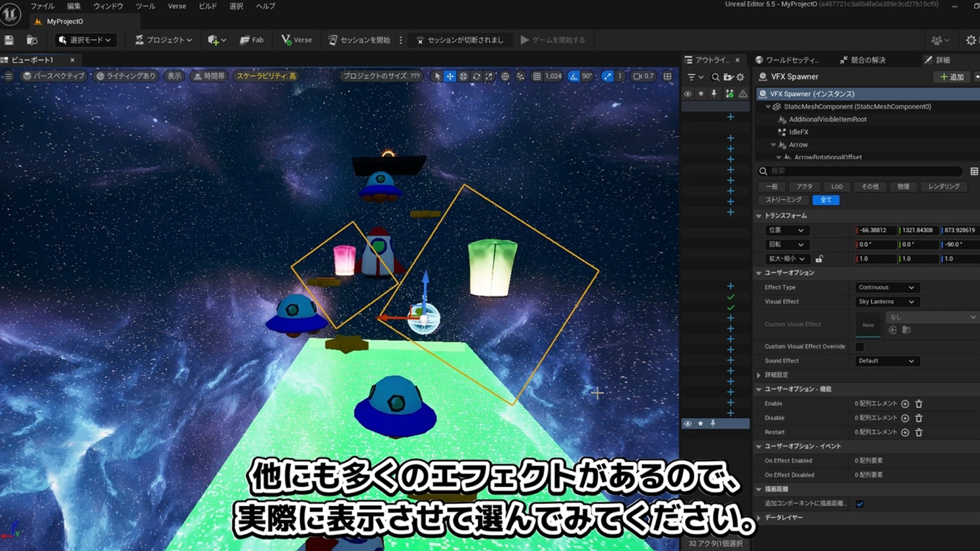Image resolution: width=980 pixels, height=551 pixels.
Task: Open the Verse menu in menu bar
Action: tap(177, 6)
